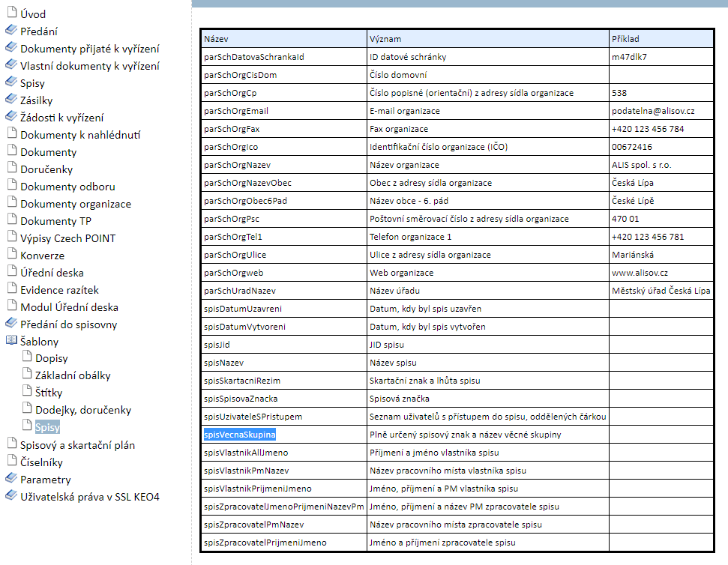Click the book icon next to Předání
This screenshot has width=728, height=565.
pyautogui.click(x=11, y=31)
